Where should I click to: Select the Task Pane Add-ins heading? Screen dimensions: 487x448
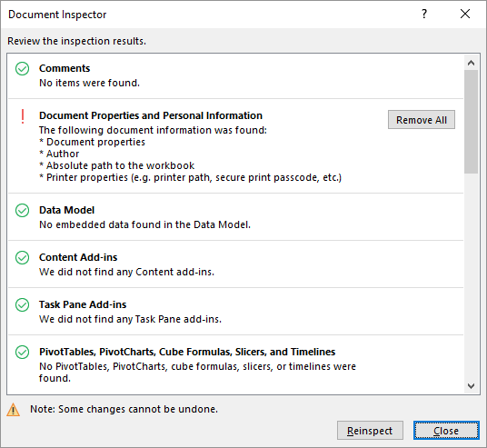[x=83, y=304]
